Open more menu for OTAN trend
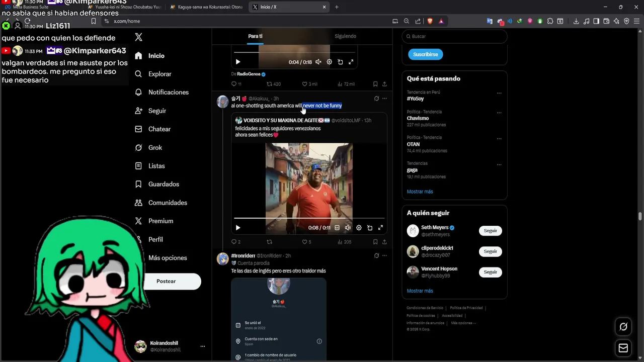 pyautogui.click(x=499, y=138)
